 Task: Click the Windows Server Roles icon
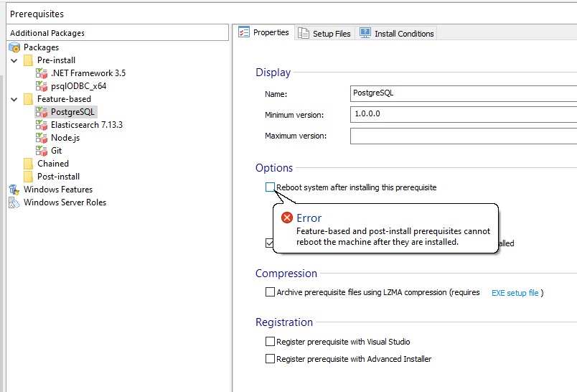pos(14,202)
